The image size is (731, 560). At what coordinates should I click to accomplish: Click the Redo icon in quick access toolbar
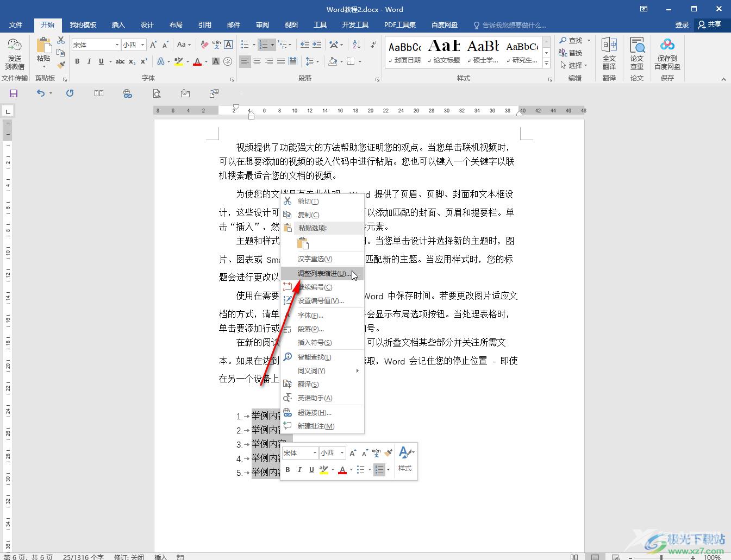(x=70, y=93)
